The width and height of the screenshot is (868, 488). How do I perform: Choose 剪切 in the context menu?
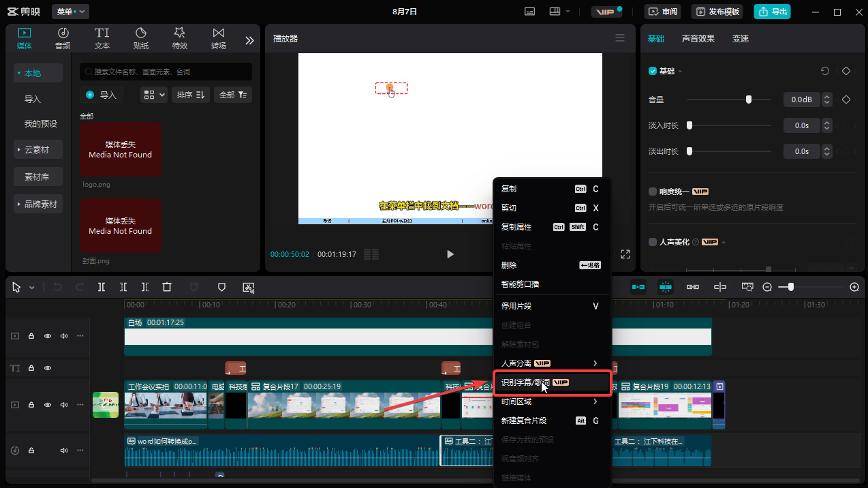click(552, 208)
